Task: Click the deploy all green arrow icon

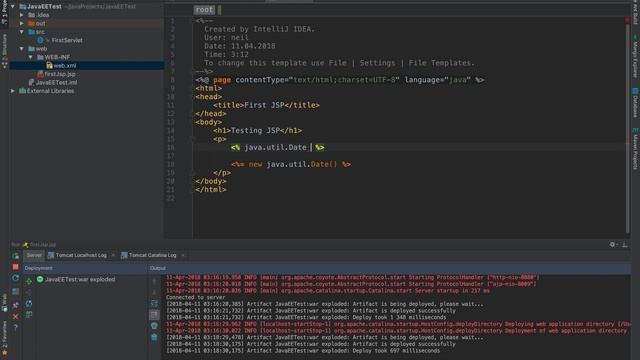Action: [29, 281]
